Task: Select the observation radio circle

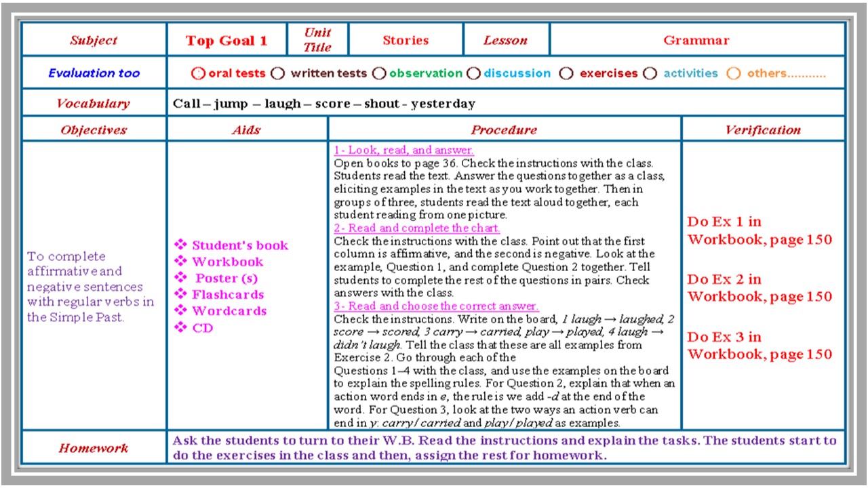Action: [379, 73]
